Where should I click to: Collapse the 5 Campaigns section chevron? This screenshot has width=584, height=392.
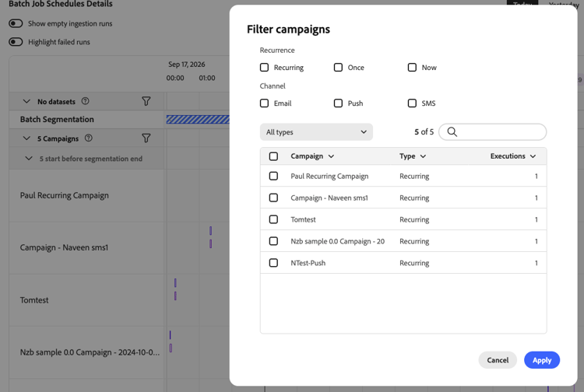coord(26,138)
